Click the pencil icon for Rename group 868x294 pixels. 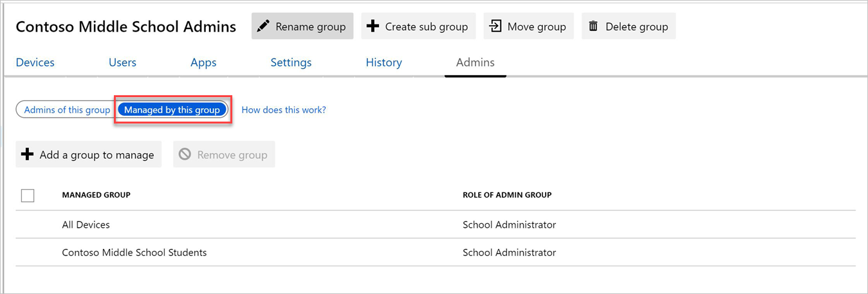click(263, 26)
